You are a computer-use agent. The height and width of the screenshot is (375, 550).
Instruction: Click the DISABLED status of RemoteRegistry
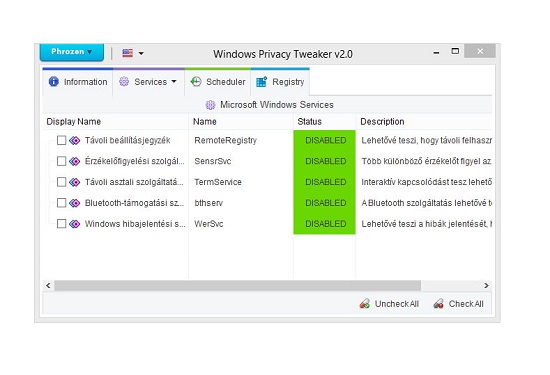(x=324, y=140)
